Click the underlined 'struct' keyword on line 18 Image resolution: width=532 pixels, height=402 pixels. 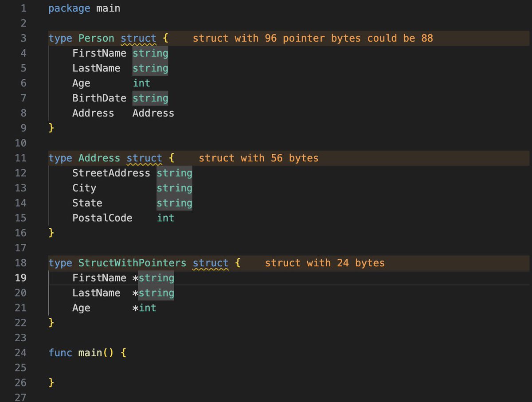pyautogui.click(x=211, y=263)
